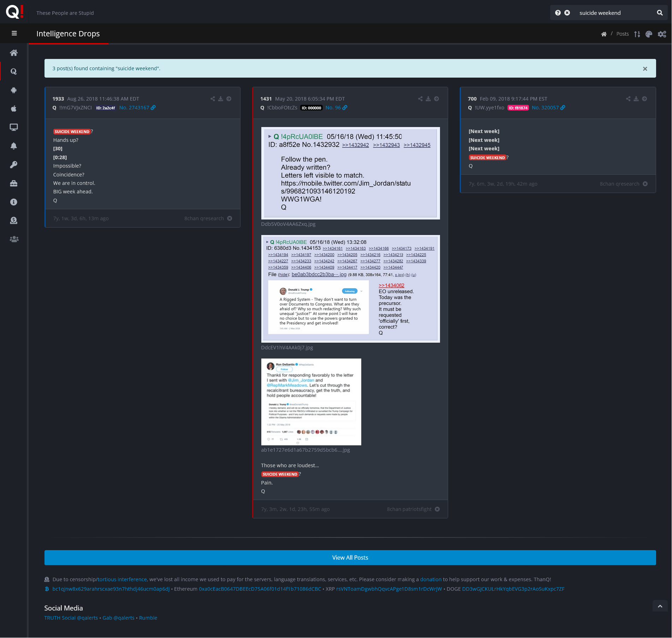Share post 1933
The width and height of the screenshot is (672, 638).
click(213, 99)
